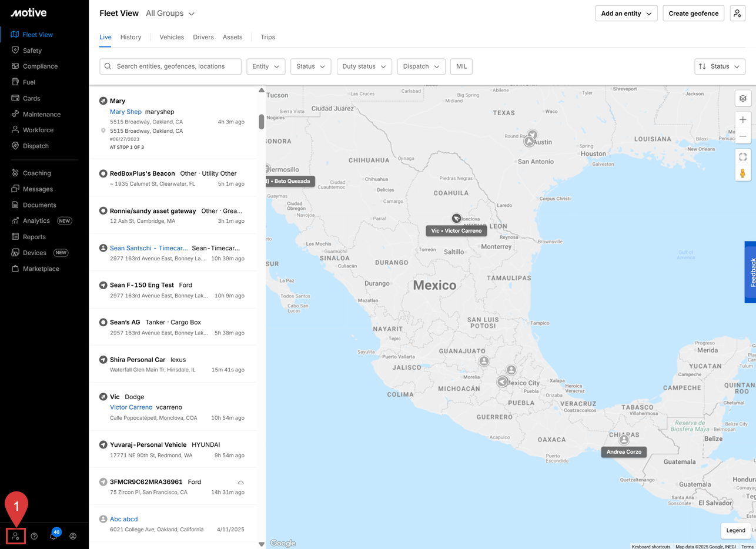The image size is (756, 549).
Task: Click the search entities input field
Action: click(x=170, y=66)
